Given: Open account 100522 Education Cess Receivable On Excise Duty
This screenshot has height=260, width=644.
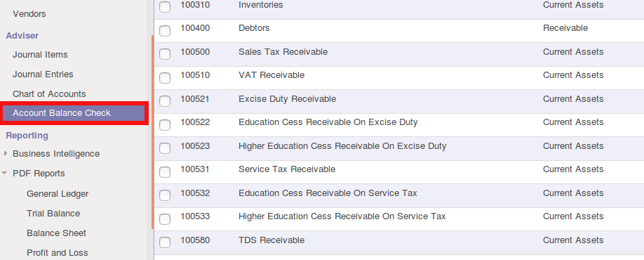Looking at the screenshot, I should coord(328,122).
